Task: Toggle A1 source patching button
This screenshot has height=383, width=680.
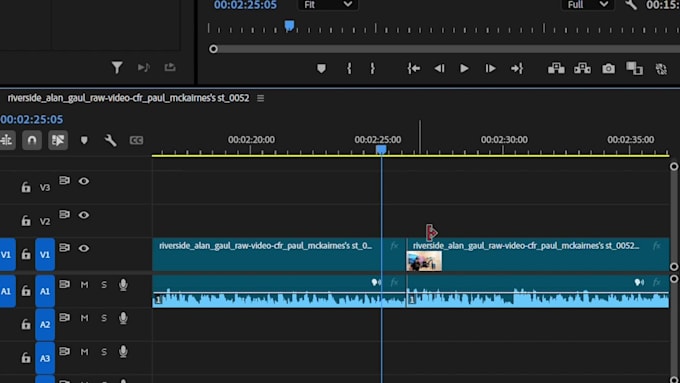Action: tap(7, 291)
